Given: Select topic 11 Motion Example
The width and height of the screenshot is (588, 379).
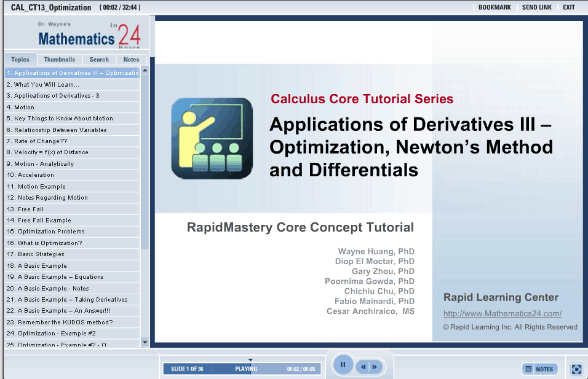Looking at the screenshot, I should pyautogui.click(x=73, y=187).
